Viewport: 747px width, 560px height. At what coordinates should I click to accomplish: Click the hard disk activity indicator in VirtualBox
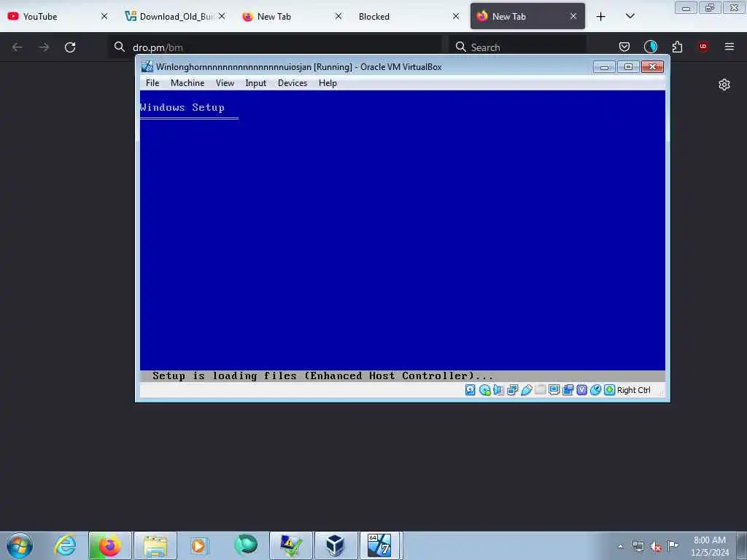[471, 390]
